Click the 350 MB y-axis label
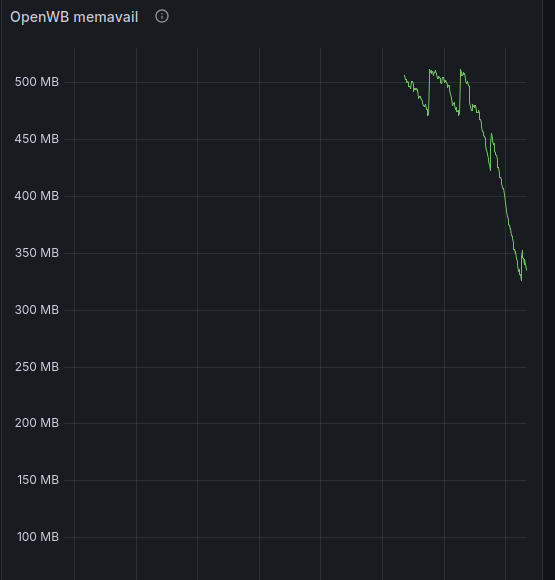 (x=37, y=253)
